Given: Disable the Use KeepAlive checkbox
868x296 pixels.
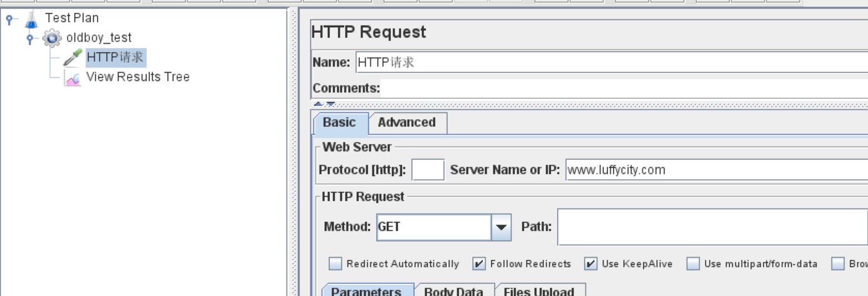Looking at the screenshot, I should [x=591, y=264].
